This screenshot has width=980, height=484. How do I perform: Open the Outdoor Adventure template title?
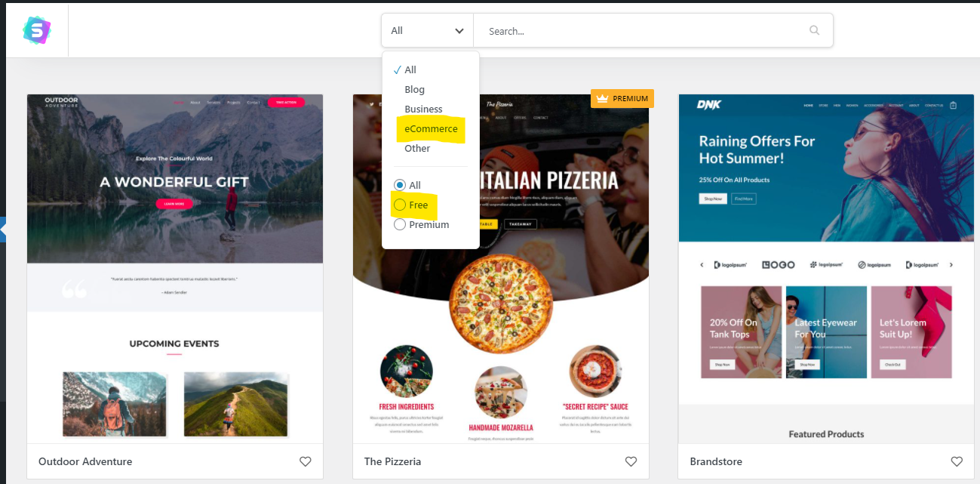click(x=85, y=461)
